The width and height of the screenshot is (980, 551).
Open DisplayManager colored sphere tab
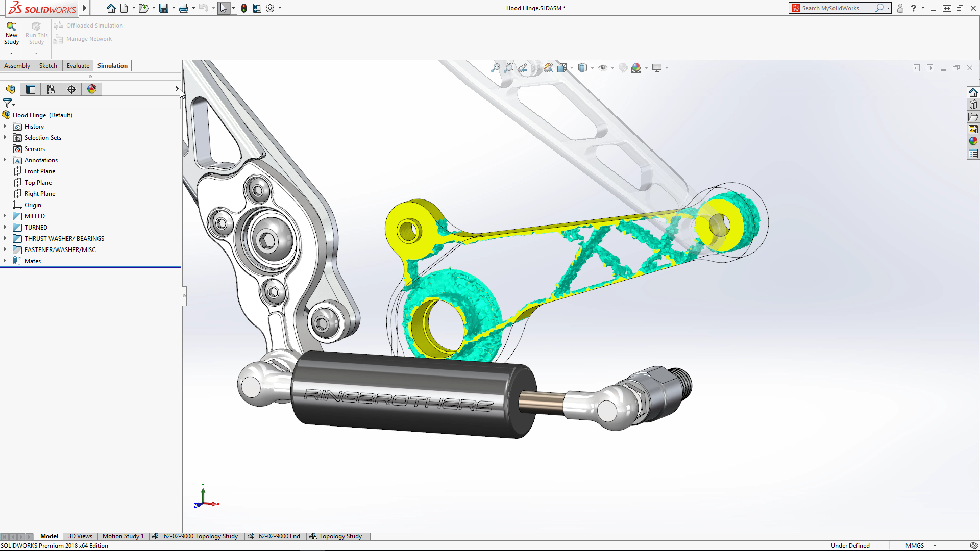tap(92, 89)
